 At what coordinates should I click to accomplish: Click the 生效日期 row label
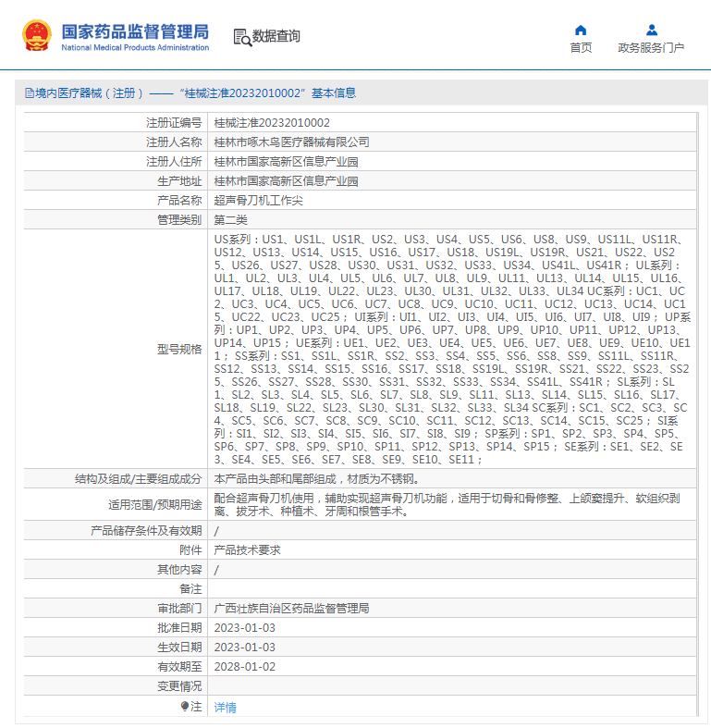pos(179,648)
